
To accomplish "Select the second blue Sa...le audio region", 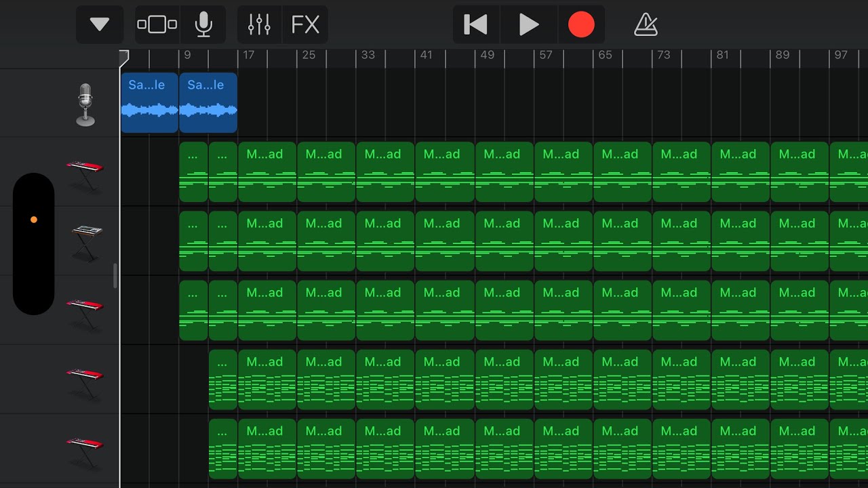I will [208, 102].
